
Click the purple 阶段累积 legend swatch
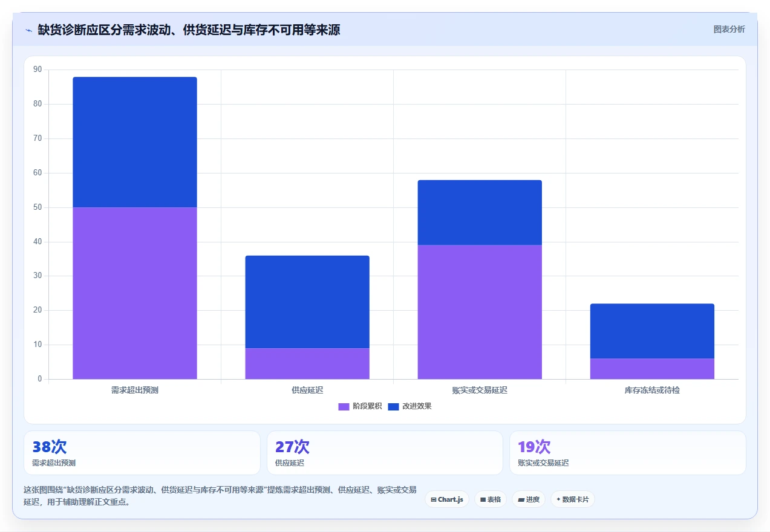click(x=344, y=406)
